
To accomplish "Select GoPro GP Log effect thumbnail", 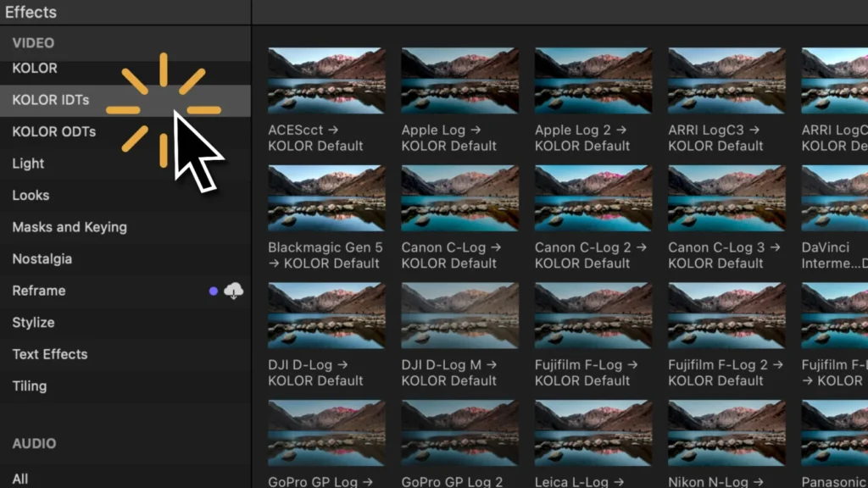I will point(326,433).
